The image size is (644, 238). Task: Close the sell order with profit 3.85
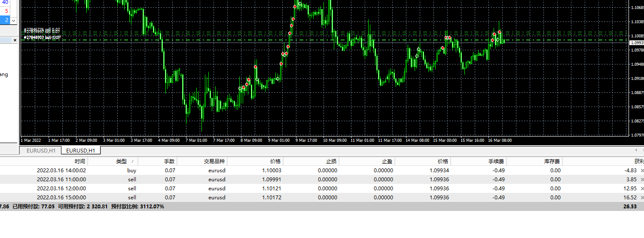pyautogui.click(x=642, y=180)
